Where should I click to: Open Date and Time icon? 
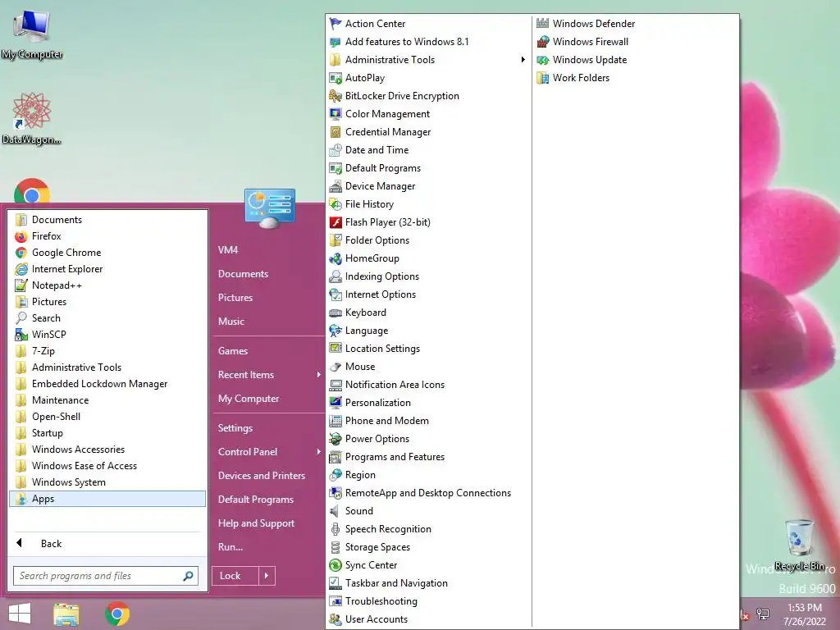[x=336, y=150]
